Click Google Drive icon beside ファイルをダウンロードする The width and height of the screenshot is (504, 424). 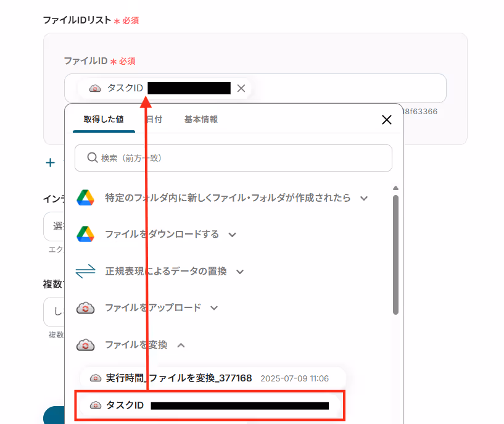(85, 234)
